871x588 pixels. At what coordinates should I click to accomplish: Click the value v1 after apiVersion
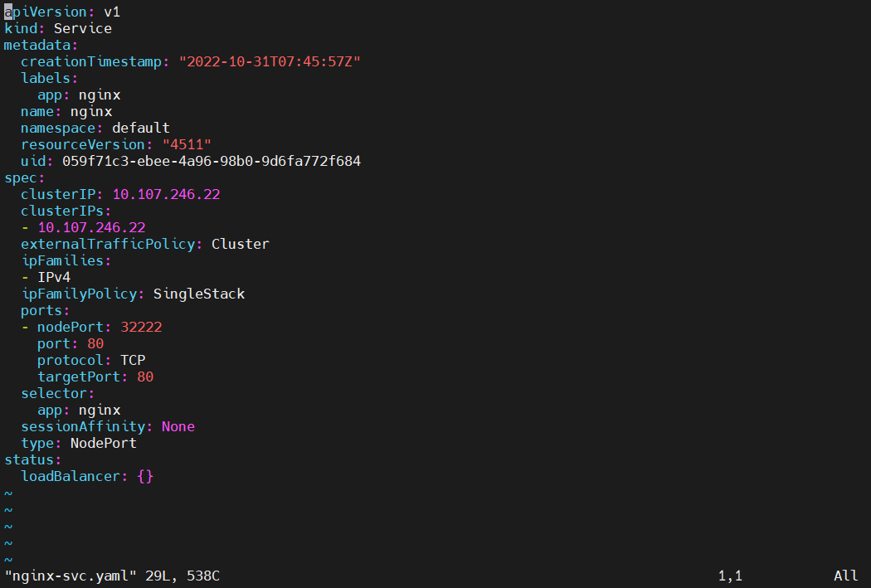coord(112,12)
